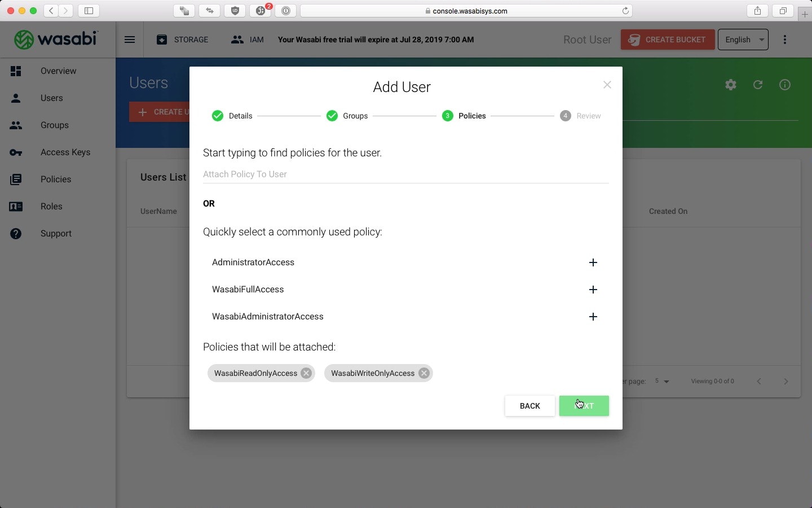
Task: Go to the Groups step
Action: 347,116
